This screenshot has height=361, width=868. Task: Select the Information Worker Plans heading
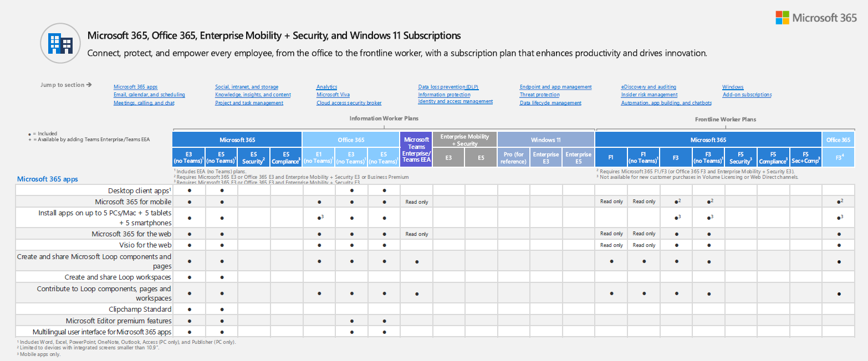[384, 118]
